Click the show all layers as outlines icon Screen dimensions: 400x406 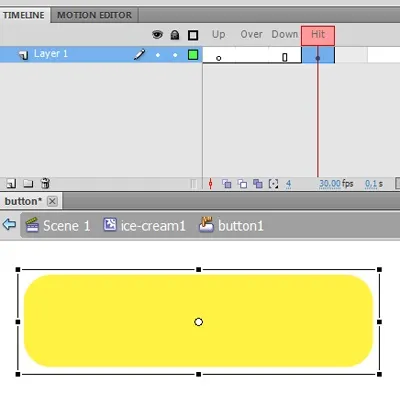[x=193, y=35]
